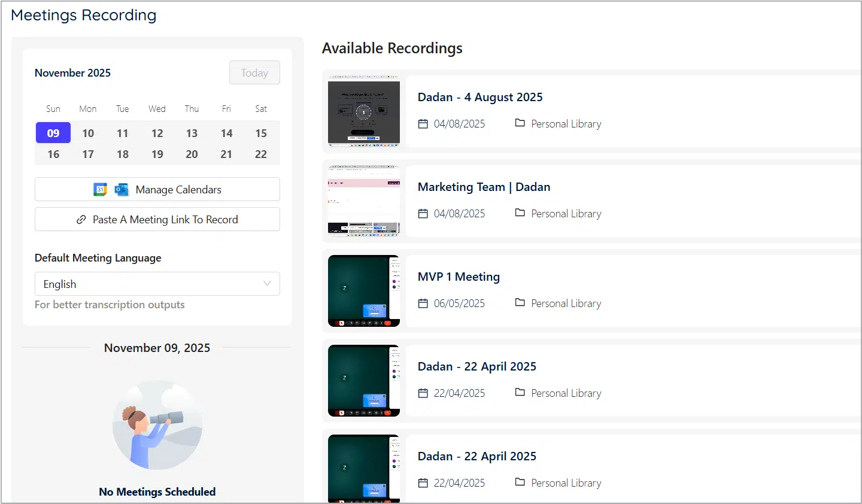
Task: Open the Personal Library link on the first recording
Action: point(566,123)
